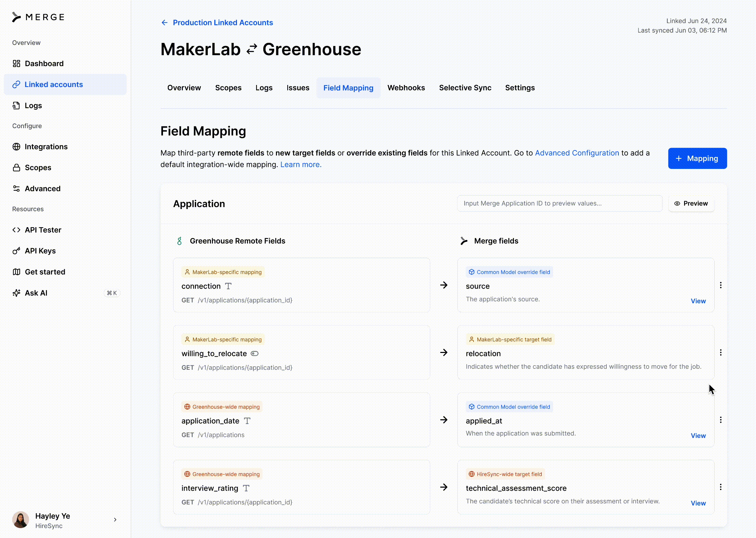Focus the Merge Application ID preview input
This screenshot has width=756, height=538.
click(x=560, y=203)
